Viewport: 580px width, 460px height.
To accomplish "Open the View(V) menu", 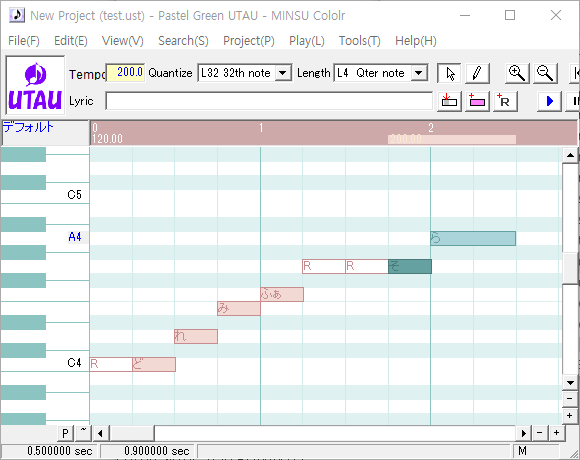I will click(x=123, y=41).
